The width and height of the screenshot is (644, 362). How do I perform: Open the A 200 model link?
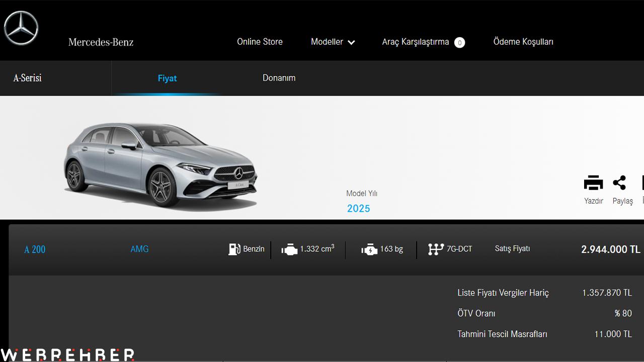point(35,249)
